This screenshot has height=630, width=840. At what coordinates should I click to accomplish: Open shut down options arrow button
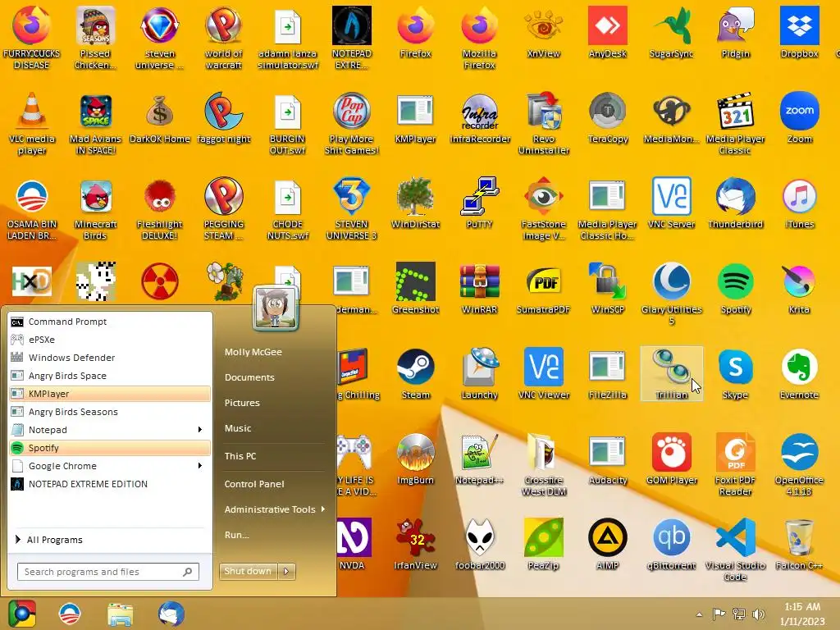coord(286,571)
